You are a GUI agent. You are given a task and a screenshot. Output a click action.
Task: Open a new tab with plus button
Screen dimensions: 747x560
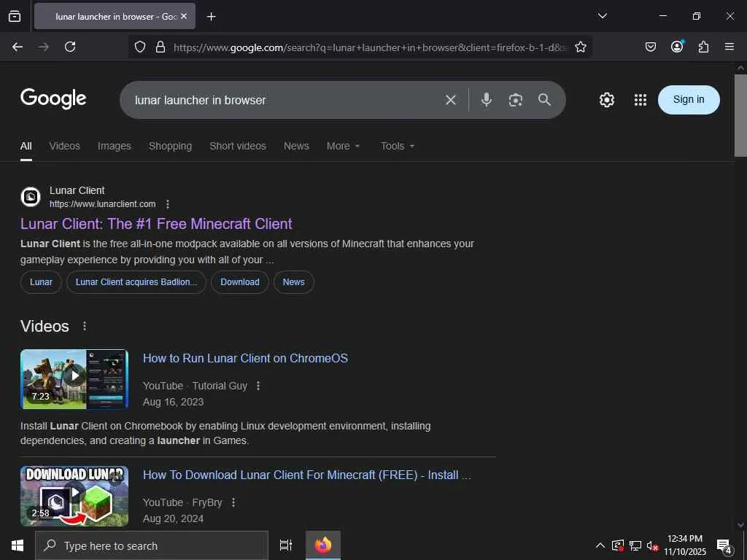(211, 17)
